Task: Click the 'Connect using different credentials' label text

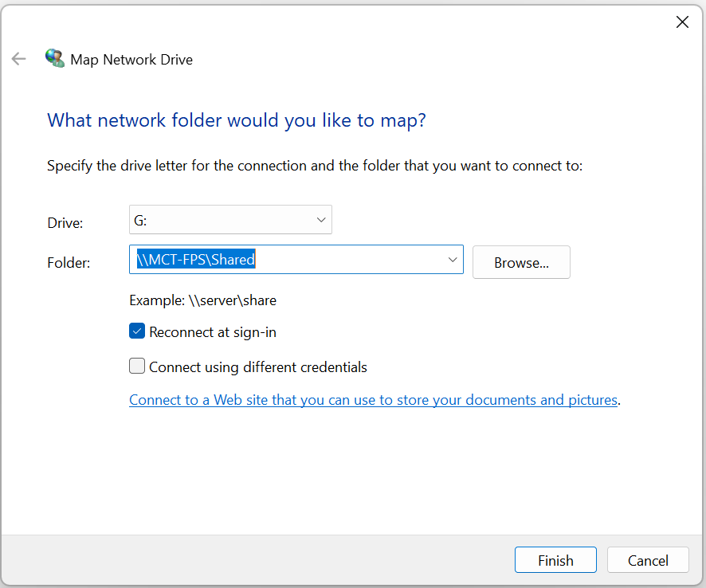Action: coord(257,367)
